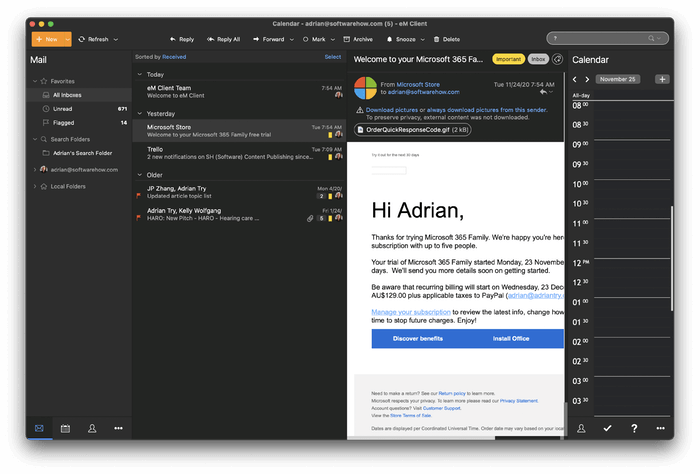700x474 pixels.
Task: Click the tag icon beside Inbox label
Action: [x=557, y=60]
